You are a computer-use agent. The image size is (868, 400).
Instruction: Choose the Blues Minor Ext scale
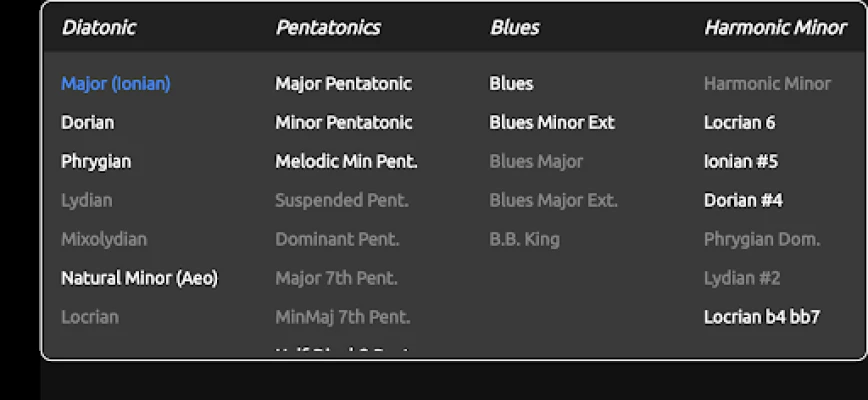coord(551,123)
